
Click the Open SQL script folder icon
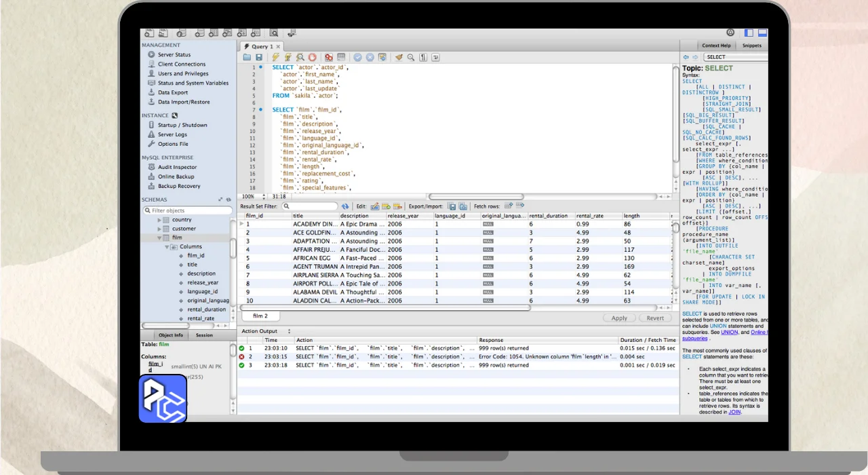[247, 58]
